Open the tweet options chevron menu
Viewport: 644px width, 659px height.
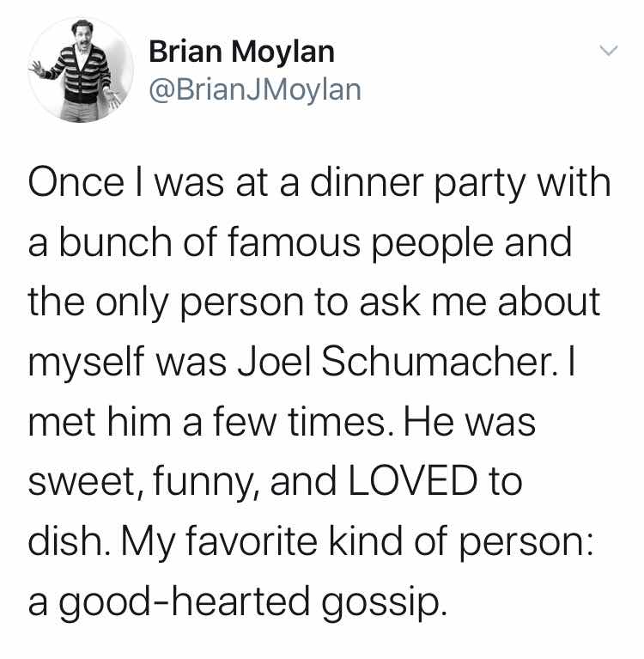(x=607, y=52)
